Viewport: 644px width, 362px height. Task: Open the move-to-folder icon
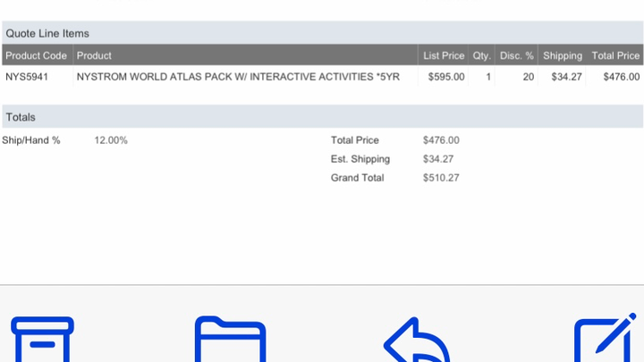(x=231, y=340)
